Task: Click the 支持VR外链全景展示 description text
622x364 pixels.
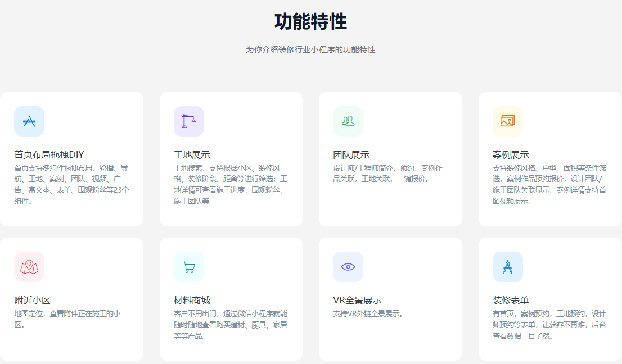Action: tap(368, 313)
